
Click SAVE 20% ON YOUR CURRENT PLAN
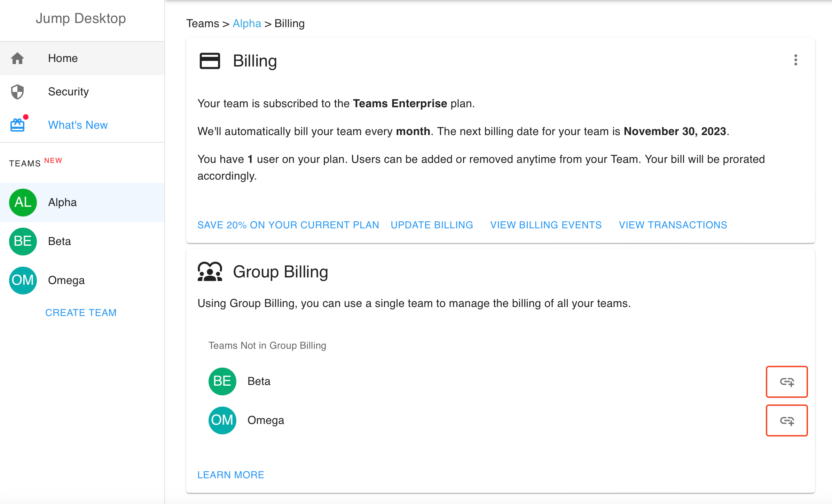(x=288, y=225)
